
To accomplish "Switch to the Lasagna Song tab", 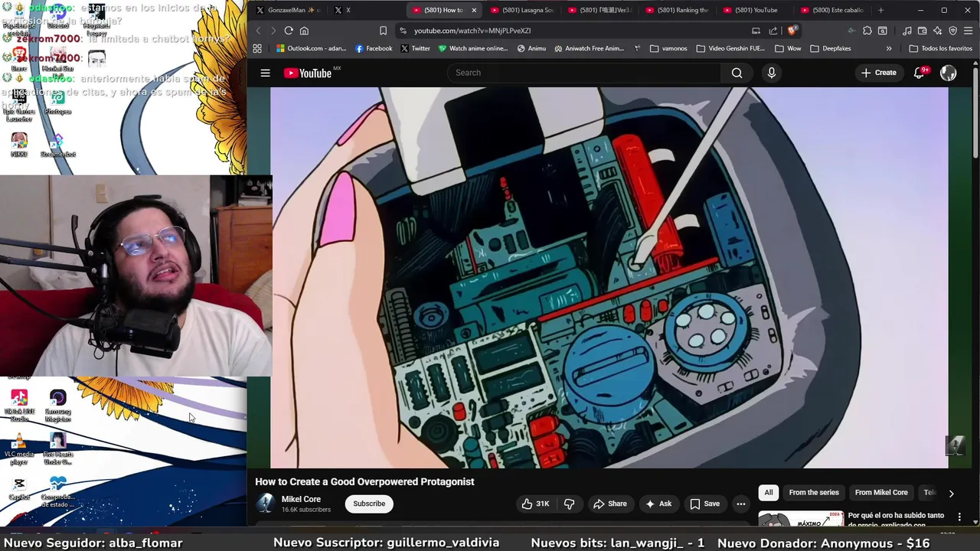I will click(x=522, y=10).
